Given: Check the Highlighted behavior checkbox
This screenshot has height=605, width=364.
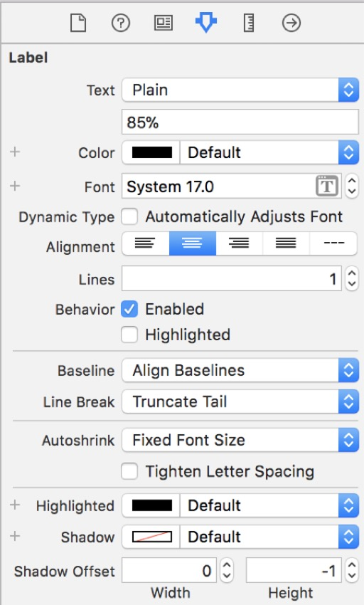Looking at the screenshot, I should point(129,335).
